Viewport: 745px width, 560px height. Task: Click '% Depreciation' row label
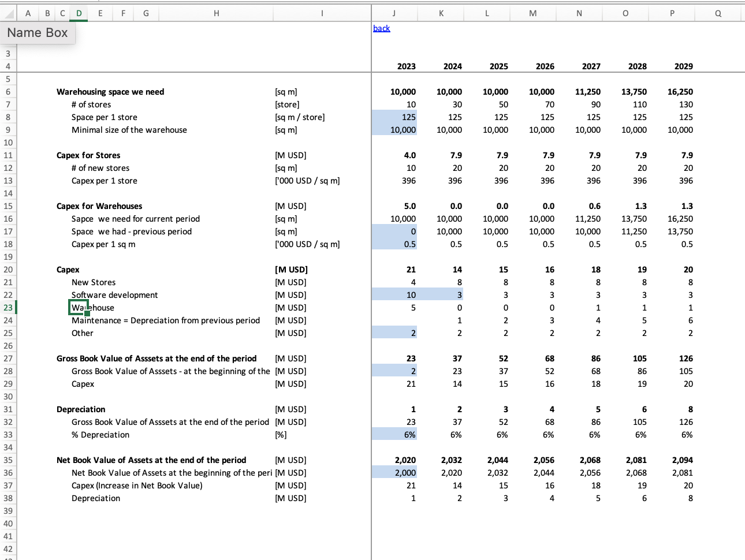(100, 435)
